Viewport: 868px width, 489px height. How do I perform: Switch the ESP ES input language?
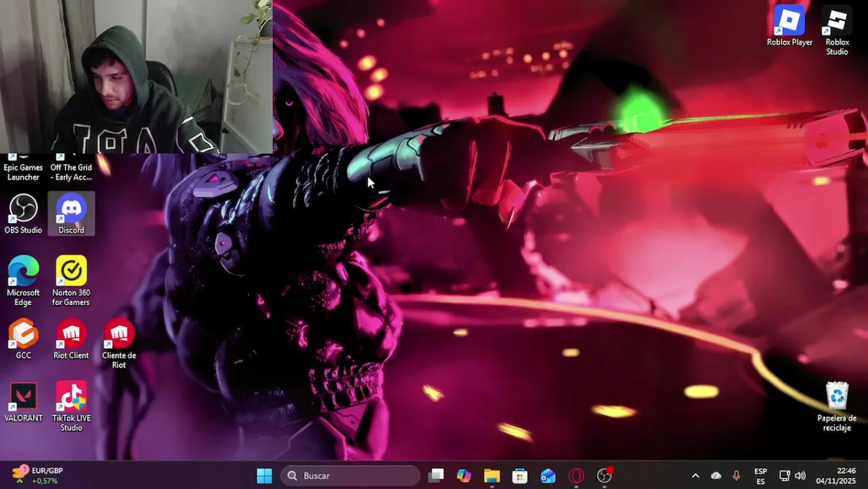761,476
